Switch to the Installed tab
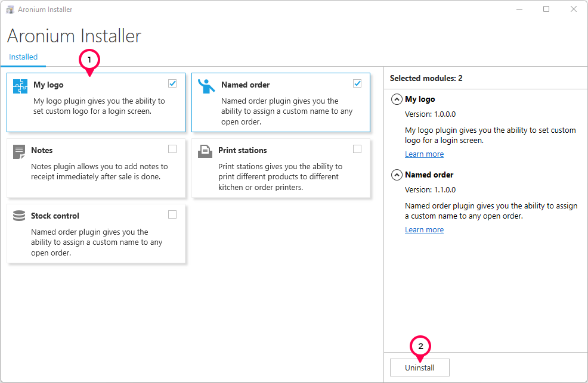This screenshot has width=588, height=383. click(23, 57)
